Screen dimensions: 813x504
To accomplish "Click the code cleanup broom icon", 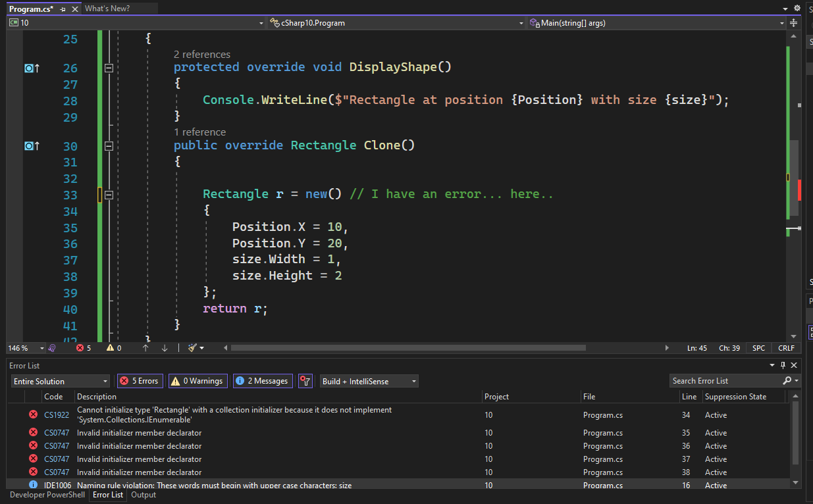I will click(x=193, y=348).
